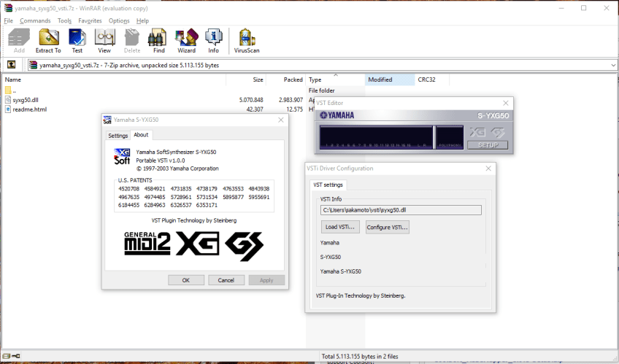Switch to the Settings tab
This screenshot has width=619, height=364.
coord(118,136)
